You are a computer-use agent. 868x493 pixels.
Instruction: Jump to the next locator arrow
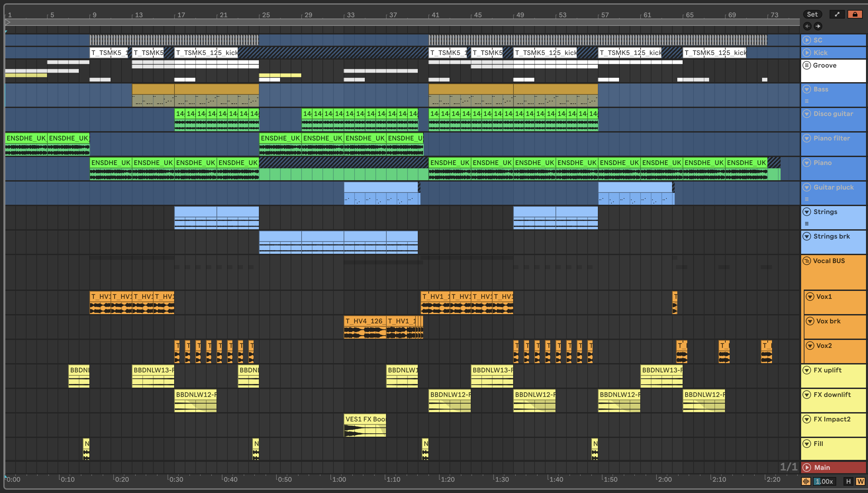coord(818,26)
